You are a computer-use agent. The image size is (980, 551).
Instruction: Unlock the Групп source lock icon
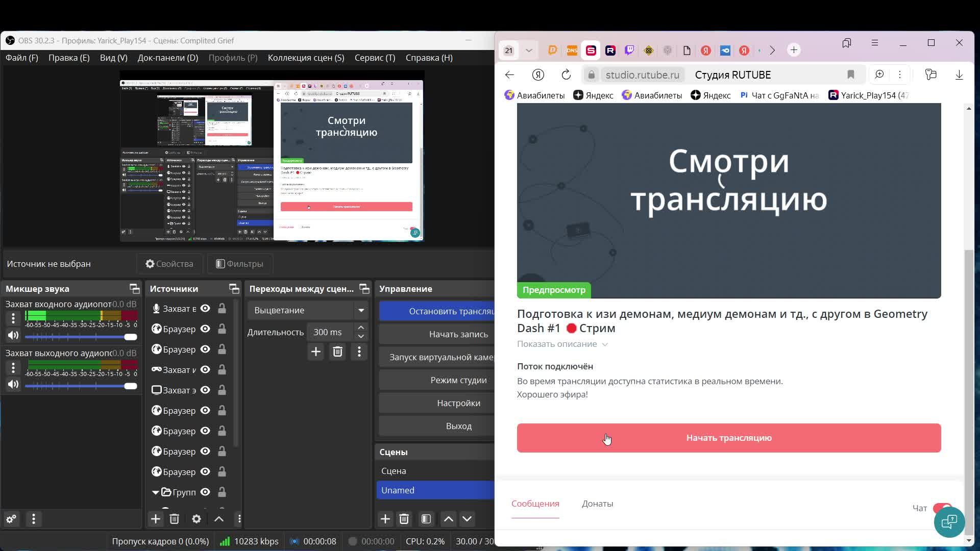222,492
